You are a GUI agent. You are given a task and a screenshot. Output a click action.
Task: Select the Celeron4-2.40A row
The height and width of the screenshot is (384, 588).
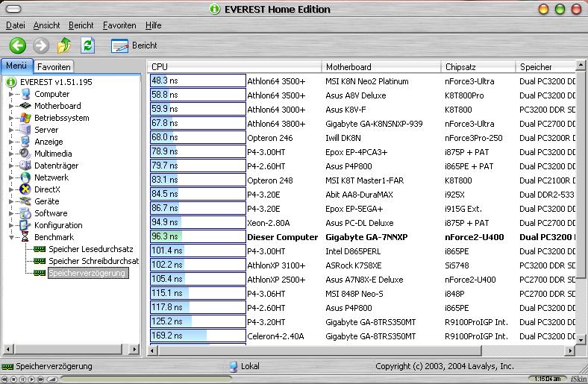362,336
